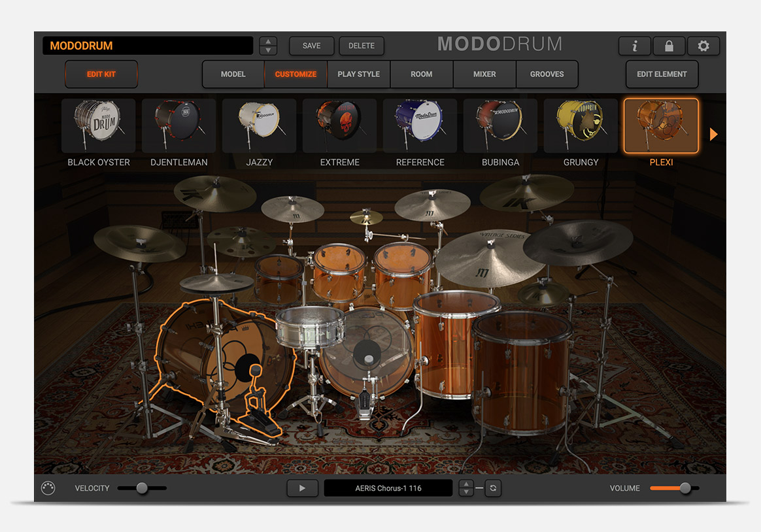Screen dimensions: 761x532
Task: Select the Plexi kick thumbnail
Action: click(661, 125)
